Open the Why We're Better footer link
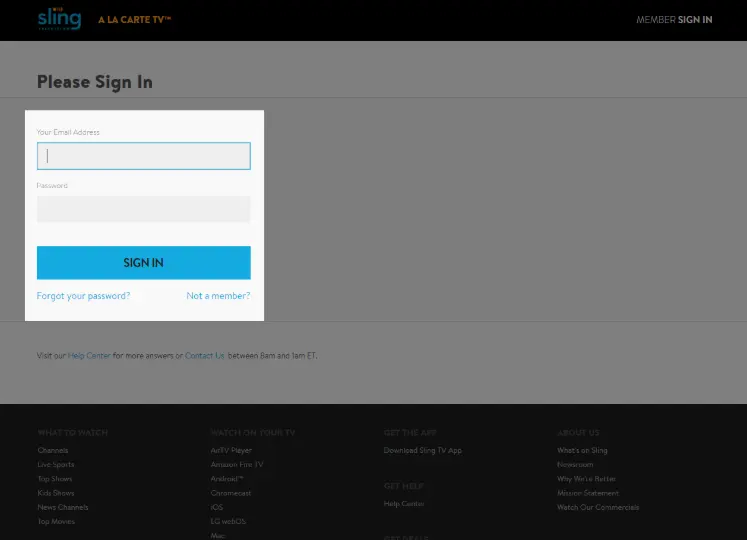The width and height of the screenshot is (747, 540). [586, 479]
